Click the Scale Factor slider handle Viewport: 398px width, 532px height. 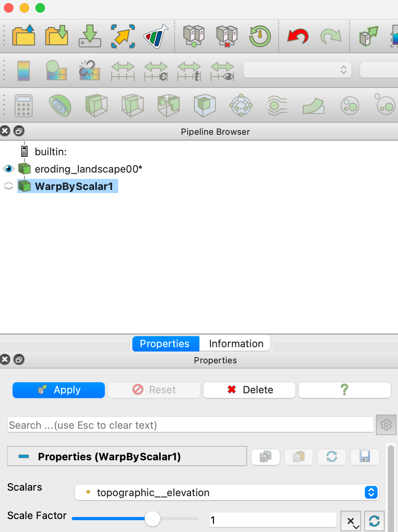(153, 519)
